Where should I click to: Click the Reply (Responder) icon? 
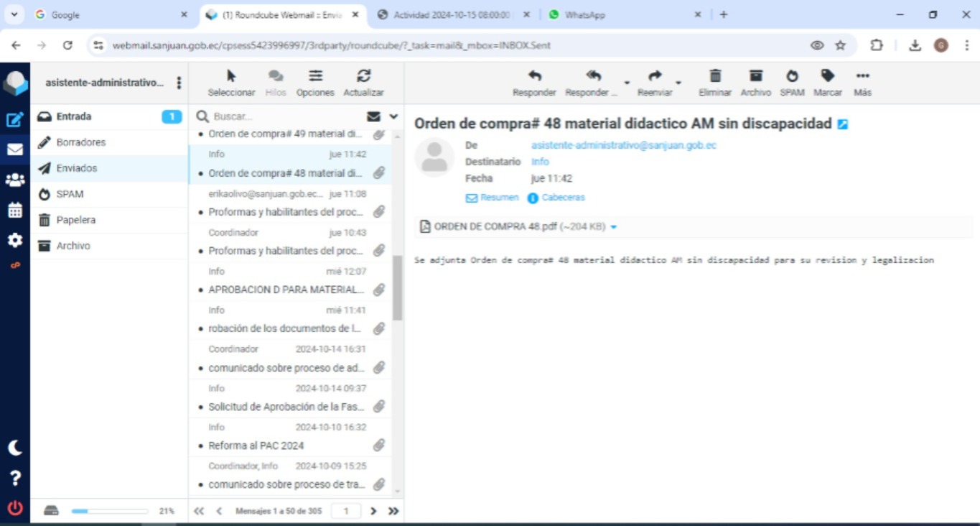pos(534,83)
